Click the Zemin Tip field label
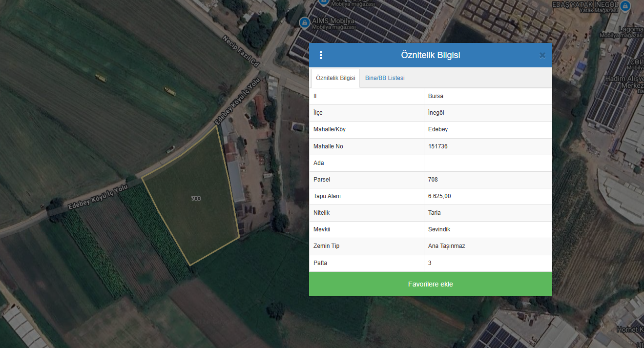Viewport: 644px width, 348px height. pyautogui.click(x=326, y=246)
